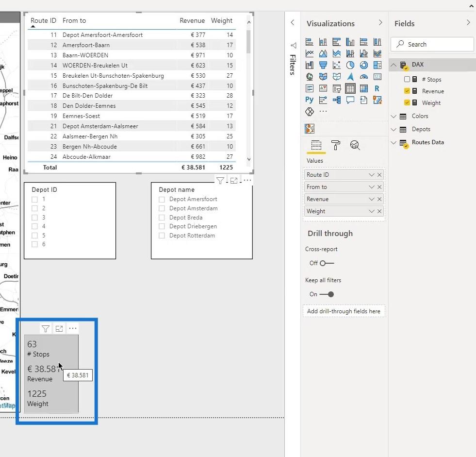The width and height of the screenshot is (476, 457).
Task: Select the Python visual
Action: pos(310,100)
